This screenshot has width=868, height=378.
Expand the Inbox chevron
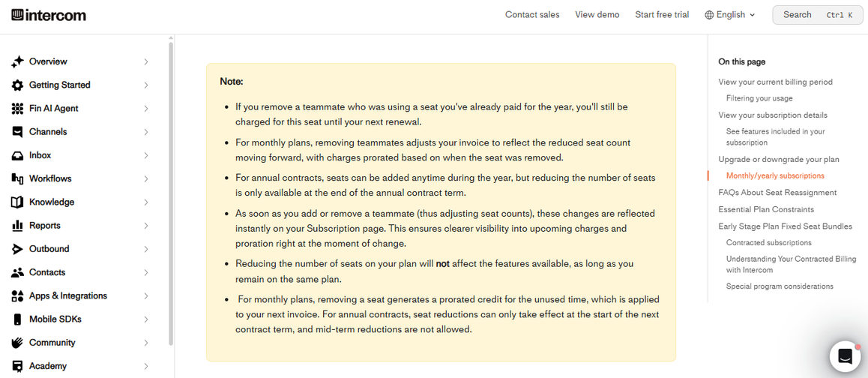click(146, 156)
